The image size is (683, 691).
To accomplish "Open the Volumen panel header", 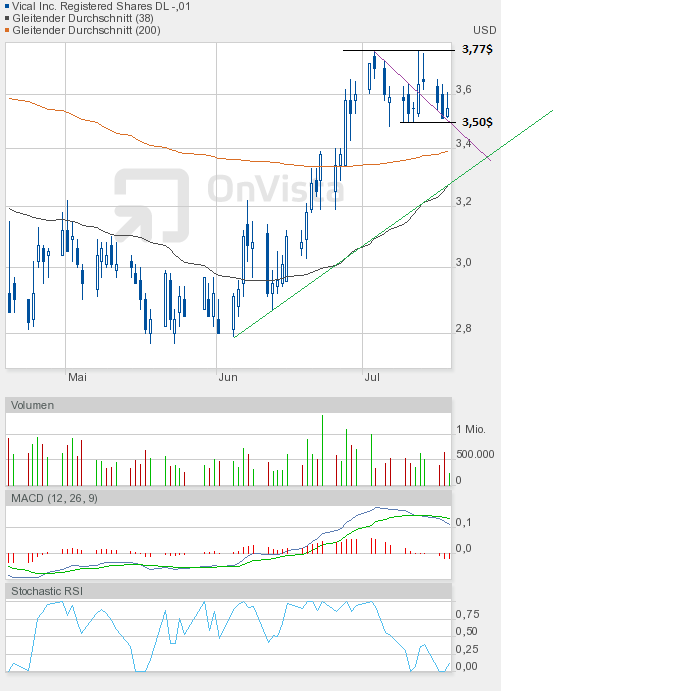I will click(x=33, y=405).
